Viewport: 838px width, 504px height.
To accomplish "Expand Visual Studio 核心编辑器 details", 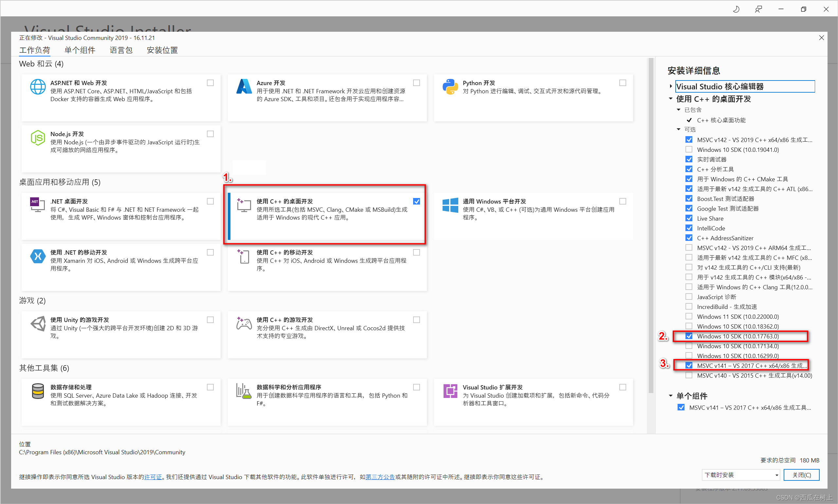I will 671,86.
